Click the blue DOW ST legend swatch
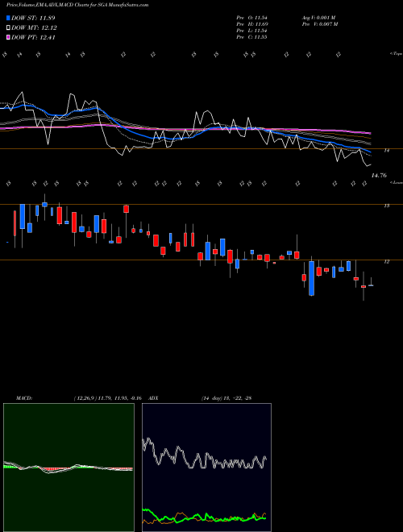The height and width of the screenshot is (532, 403). [9, 18]
